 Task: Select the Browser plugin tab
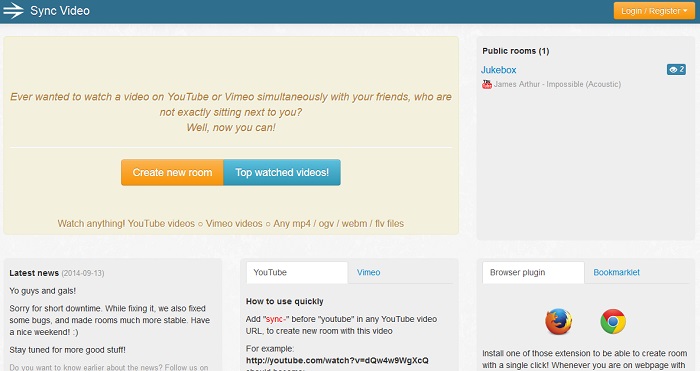tap(533, 272)
